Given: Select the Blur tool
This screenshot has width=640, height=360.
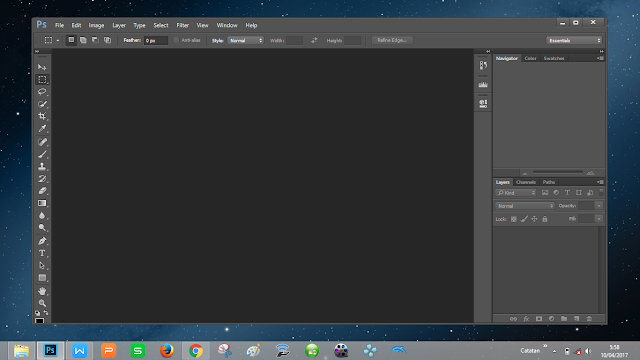Looking at the screenshot, I should click(42, 215).
